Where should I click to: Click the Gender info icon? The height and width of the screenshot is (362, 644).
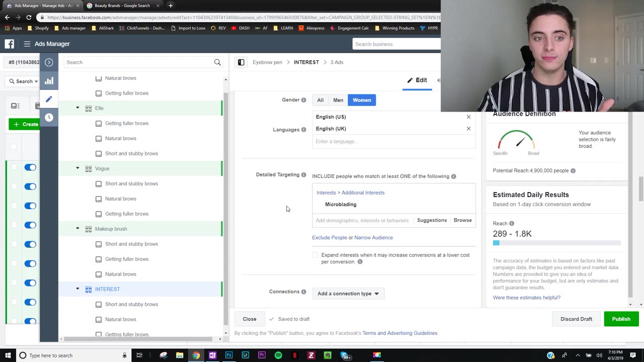tap(303, 100)
